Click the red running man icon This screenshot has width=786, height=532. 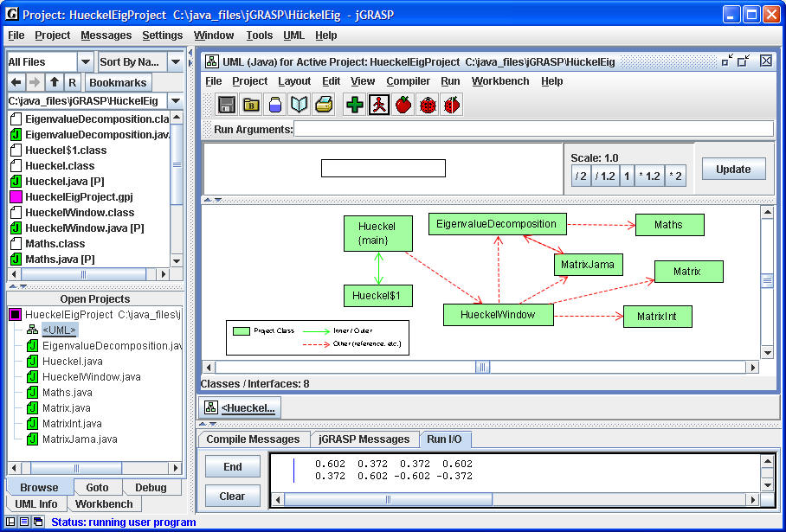tap(378, 105)
